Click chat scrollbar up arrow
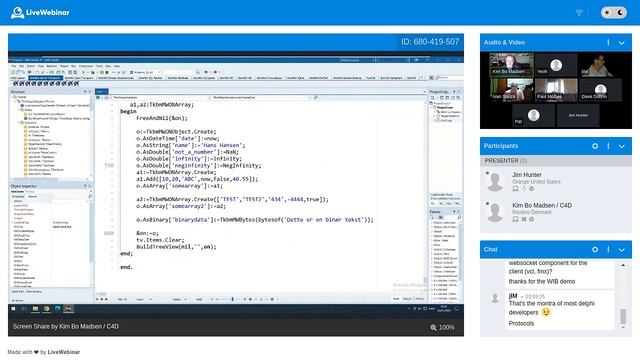Viewport: 640px width, 360px height. coord(623,266)
